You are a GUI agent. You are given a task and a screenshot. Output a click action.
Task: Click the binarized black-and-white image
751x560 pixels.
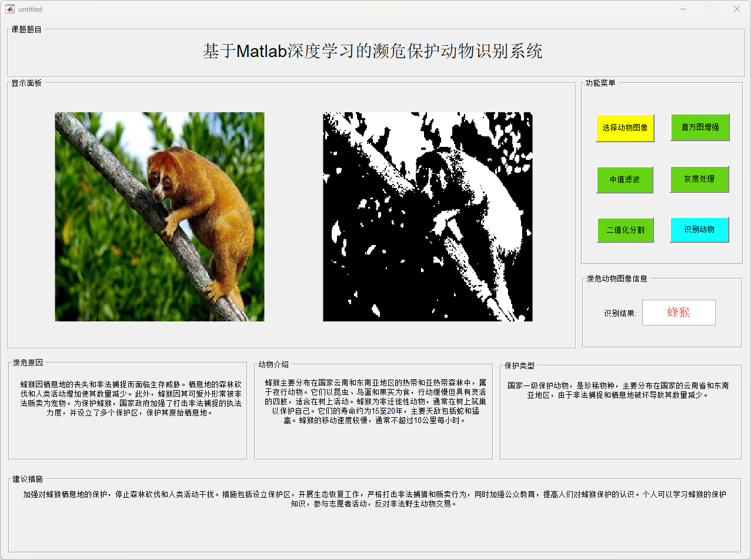click(x=428, y=217)
